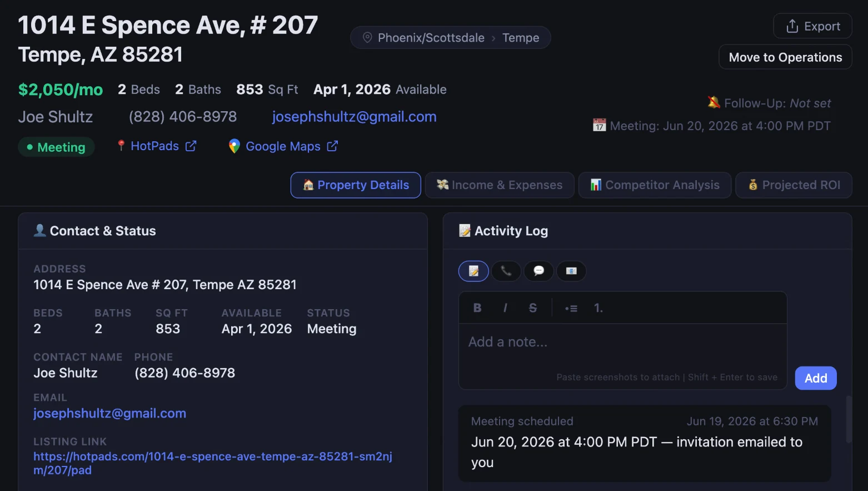868x491 pixels.
Task: Click email link in Contact & Status panel
Action: [x=109, y=413]
